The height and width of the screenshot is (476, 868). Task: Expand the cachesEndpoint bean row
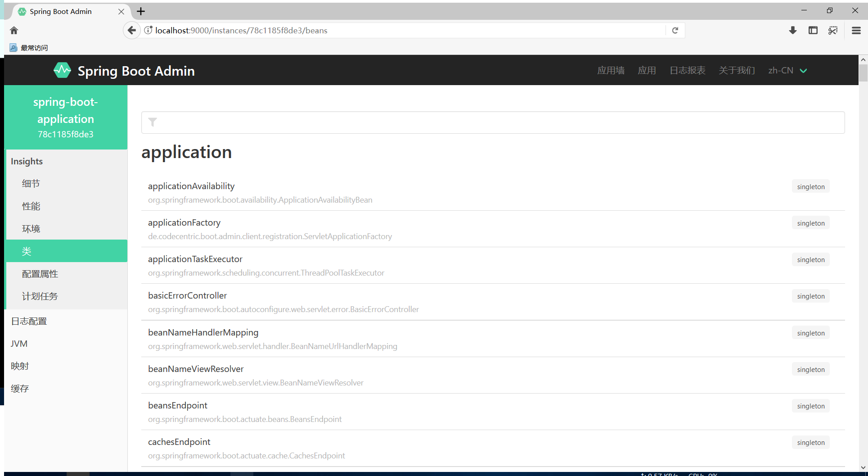(493, 448)
